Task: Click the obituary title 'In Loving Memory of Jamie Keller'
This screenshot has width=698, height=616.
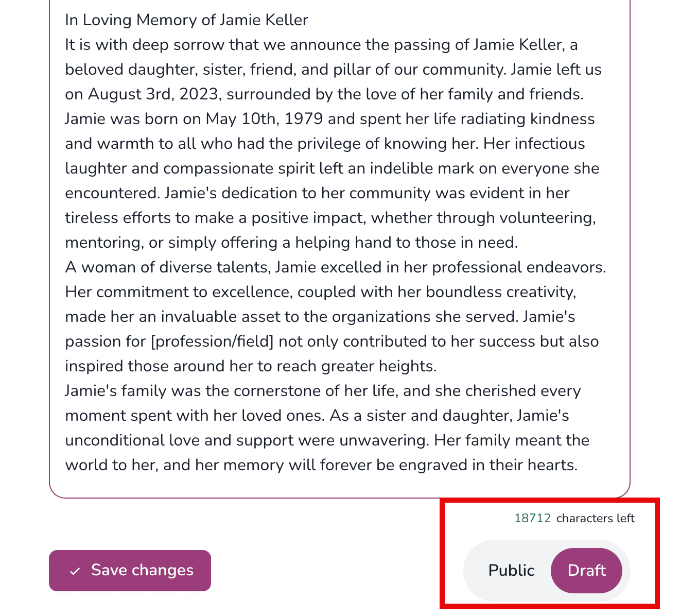Action: [x=186, y=20]
